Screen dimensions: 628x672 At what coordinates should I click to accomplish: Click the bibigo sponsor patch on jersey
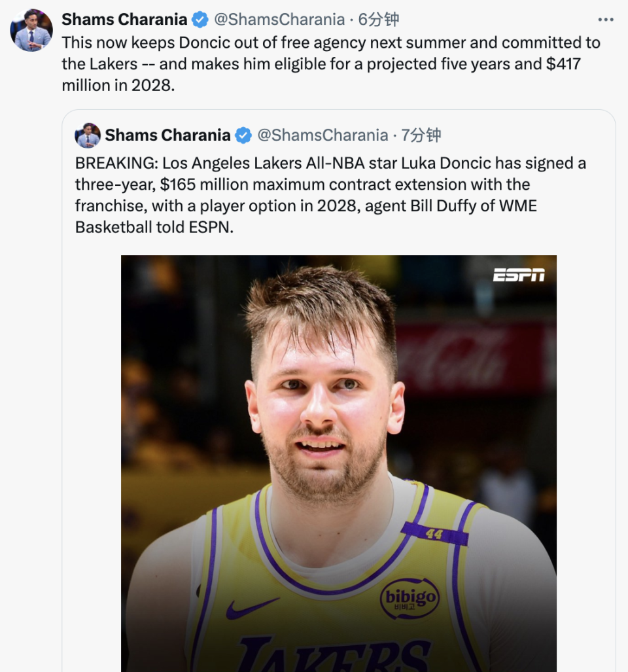tap(410, 598)
